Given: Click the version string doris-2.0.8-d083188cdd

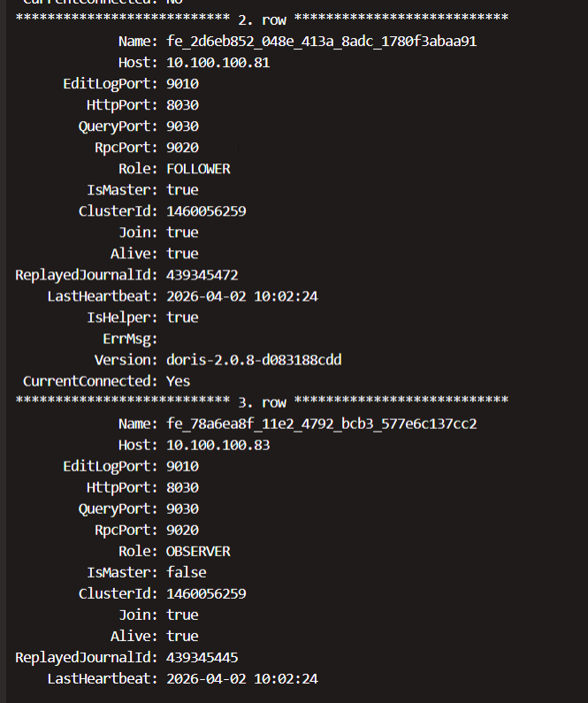Looking at the screenshot, I should click(254, 360).
